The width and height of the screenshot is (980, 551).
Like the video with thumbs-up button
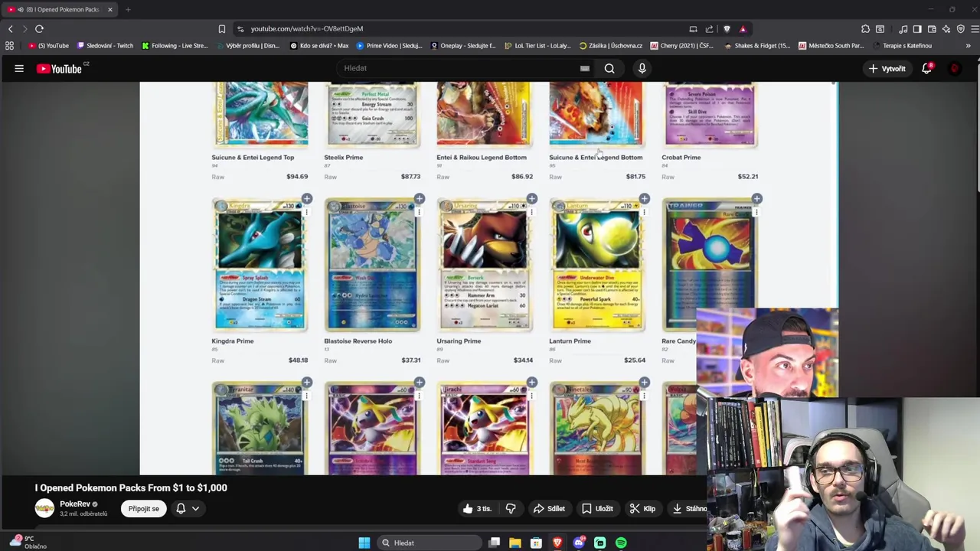click(477, 509)
